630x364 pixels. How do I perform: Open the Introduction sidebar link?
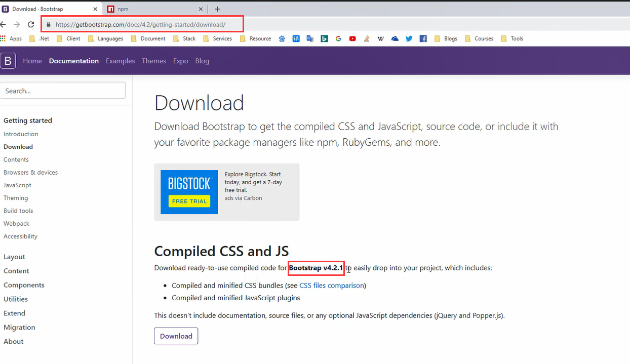pyautogui.click(x=21, y=134)
